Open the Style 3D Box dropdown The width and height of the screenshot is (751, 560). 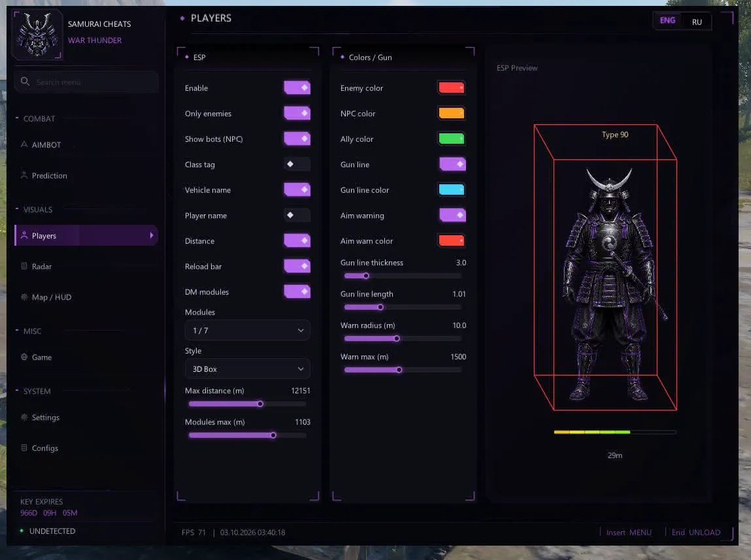[x=248, y=369]
